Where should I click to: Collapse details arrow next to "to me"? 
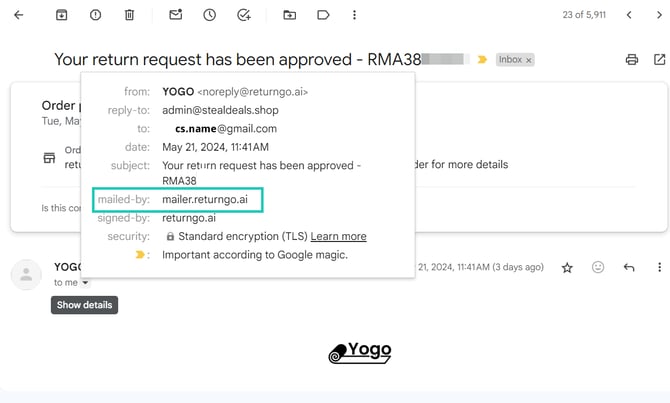click(85, 283)
